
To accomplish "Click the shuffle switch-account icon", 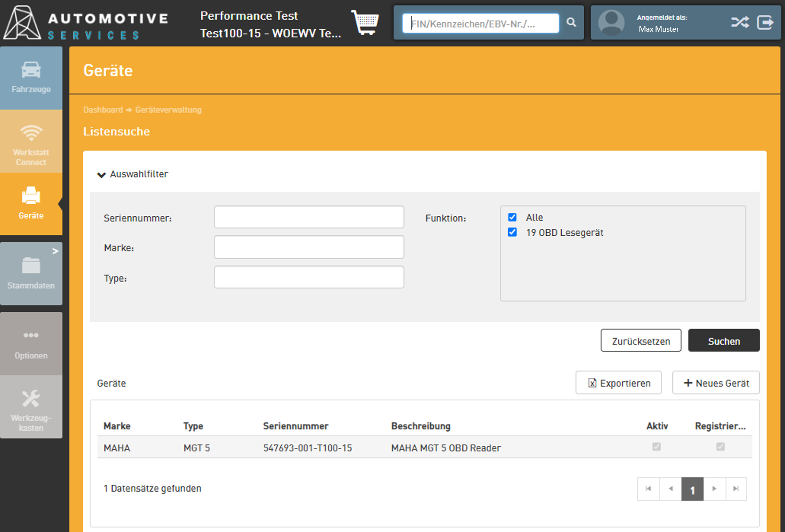I will pyautogui.click(x=740, y=22).
